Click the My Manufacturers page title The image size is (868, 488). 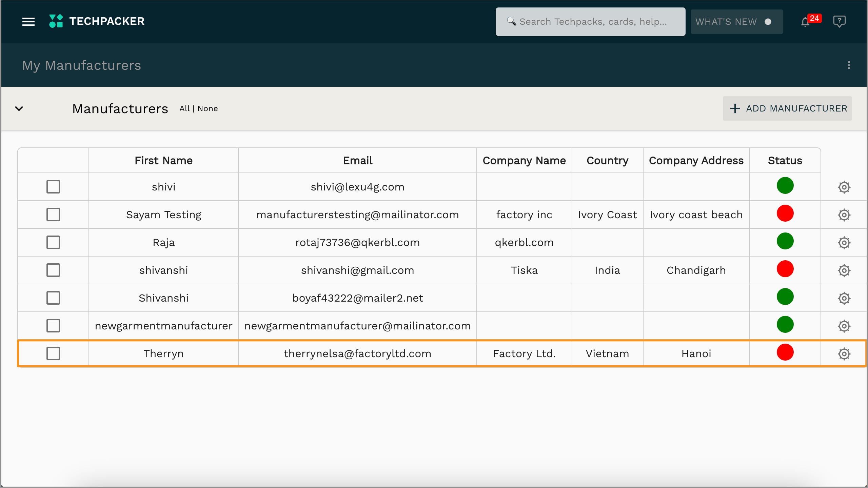(x=81, y=65)
